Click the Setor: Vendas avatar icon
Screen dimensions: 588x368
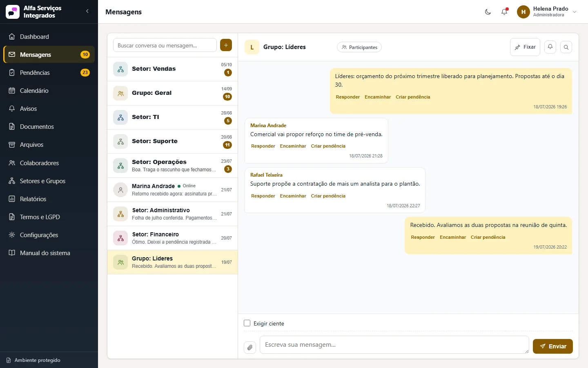point(120,69)
